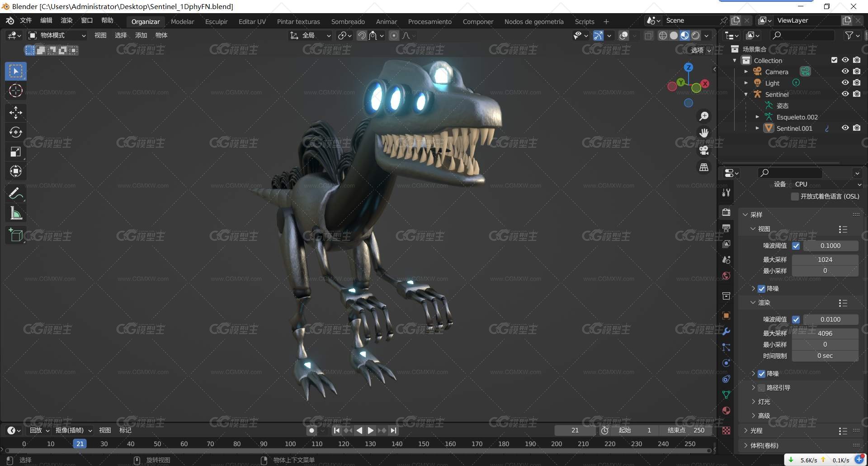This screenshot has width=868, height=466.
Task: Open the Render properties tab
Action: 726,212
